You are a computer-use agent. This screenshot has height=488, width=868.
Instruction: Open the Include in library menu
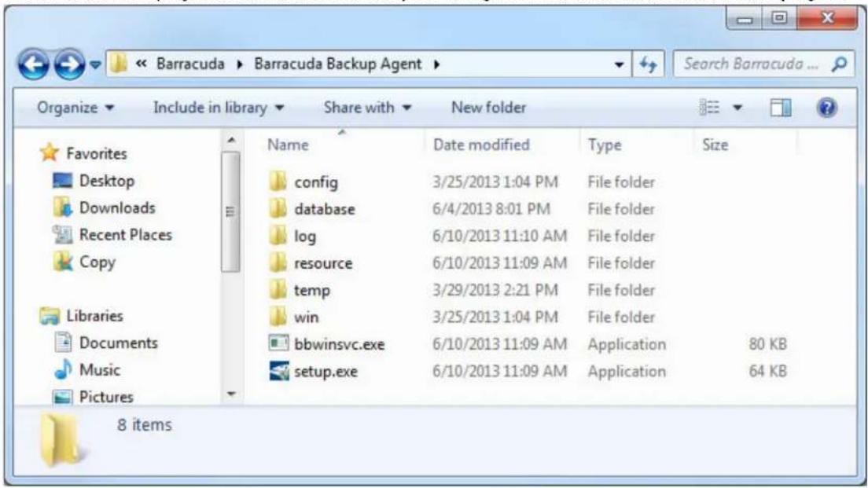pos(218,108)
